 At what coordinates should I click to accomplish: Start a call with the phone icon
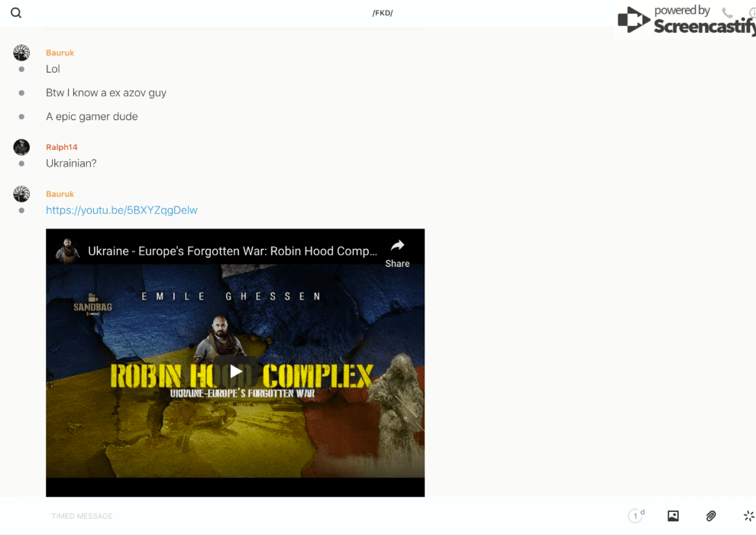(x=727, y=13)
